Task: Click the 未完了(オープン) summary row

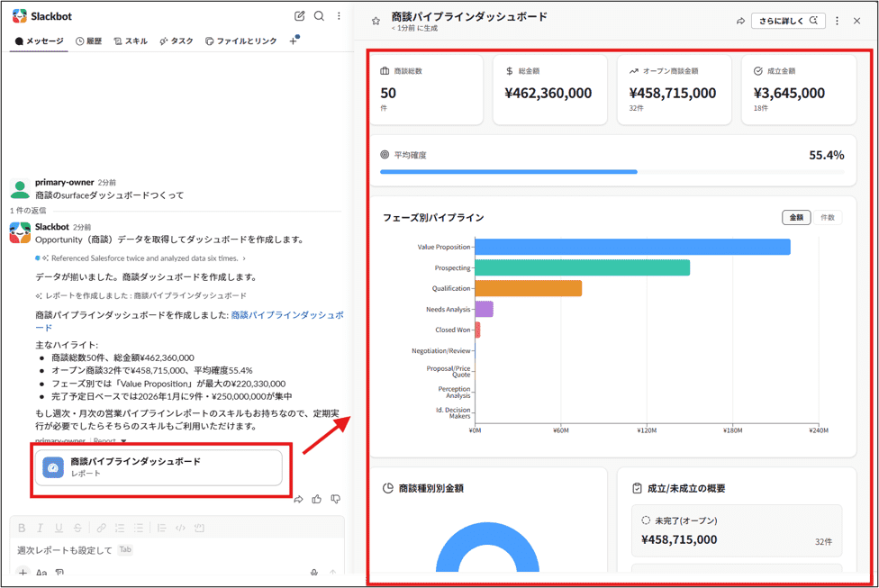Action: (x=737, y=531)
